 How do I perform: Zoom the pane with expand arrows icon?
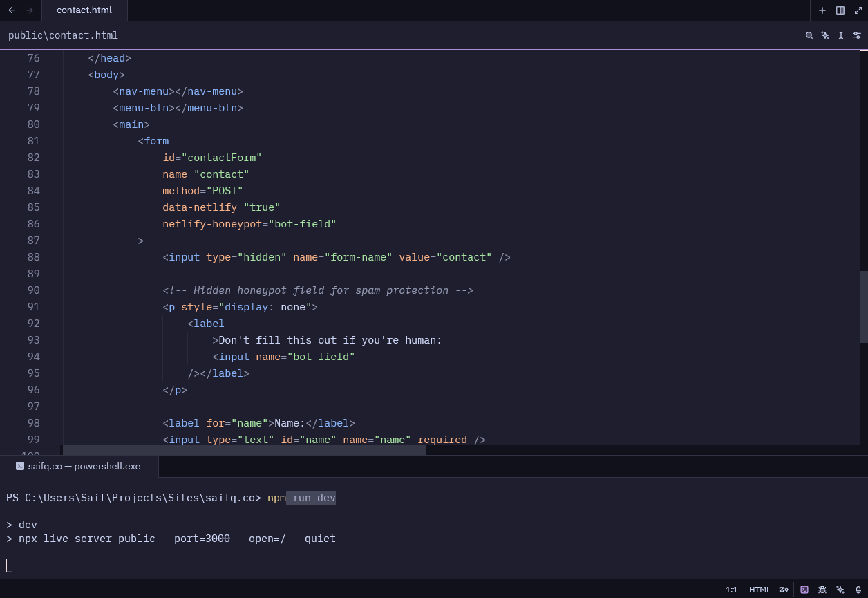(x=858, y=10)
